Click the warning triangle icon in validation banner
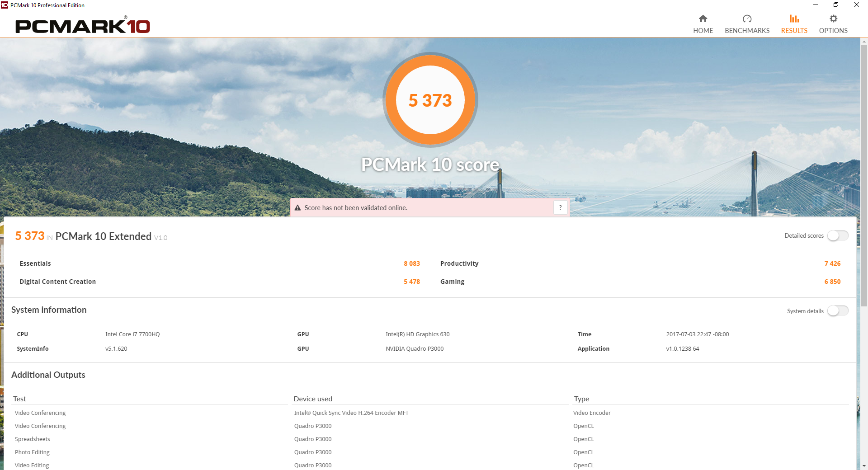868x470 pixels. coord(297,208)
